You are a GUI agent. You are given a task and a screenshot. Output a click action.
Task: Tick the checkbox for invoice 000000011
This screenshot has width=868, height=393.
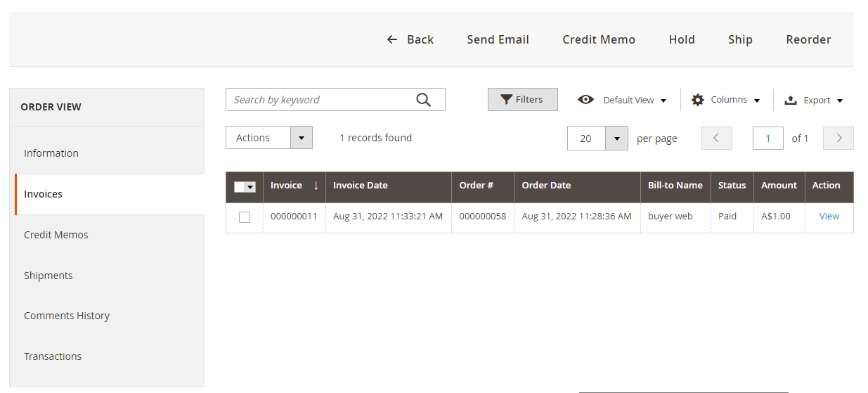[245, 217]
